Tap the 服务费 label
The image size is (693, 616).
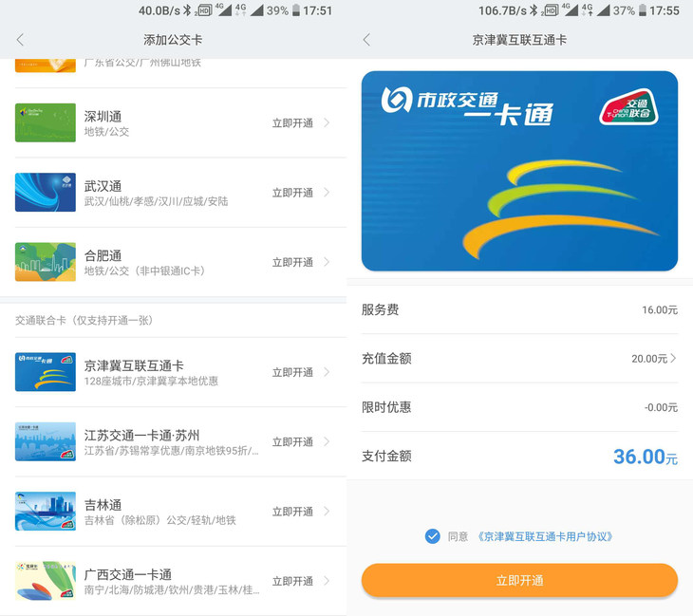click(380, 309)
